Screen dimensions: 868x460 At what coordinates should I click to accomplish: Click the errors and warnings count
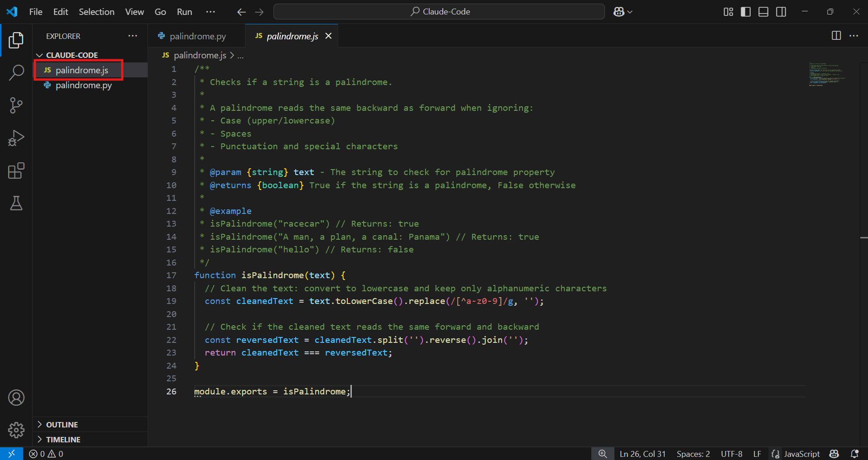pyautogui.click(x=46, y=454)
